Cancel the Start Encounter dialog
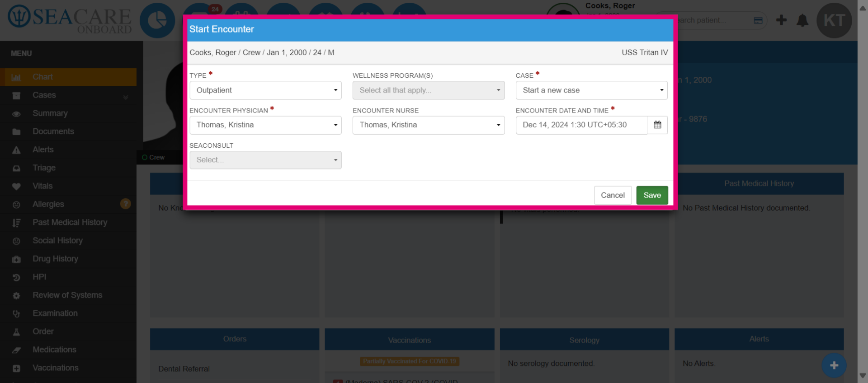The width and height of the screenshot is (868, 383). 613,195
